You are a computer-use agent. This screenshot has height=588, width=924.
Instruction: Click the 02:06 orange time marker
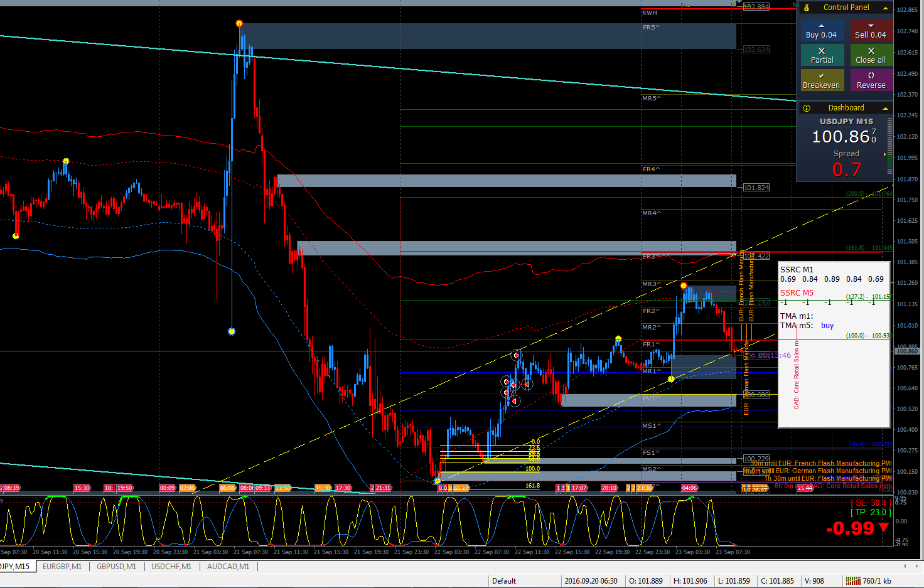[187, 488]
